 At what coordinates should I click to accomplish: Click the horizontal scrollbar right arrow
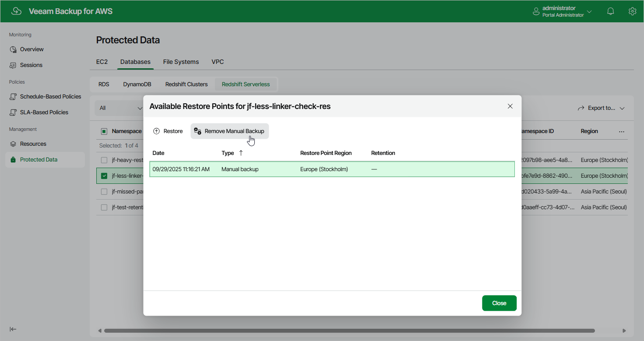(x=624, y=330)
